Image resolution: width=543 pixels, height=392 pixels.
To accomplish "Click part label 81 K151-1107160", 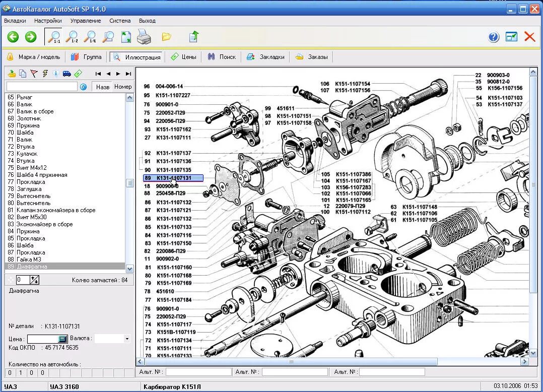I will click(168, 268).
